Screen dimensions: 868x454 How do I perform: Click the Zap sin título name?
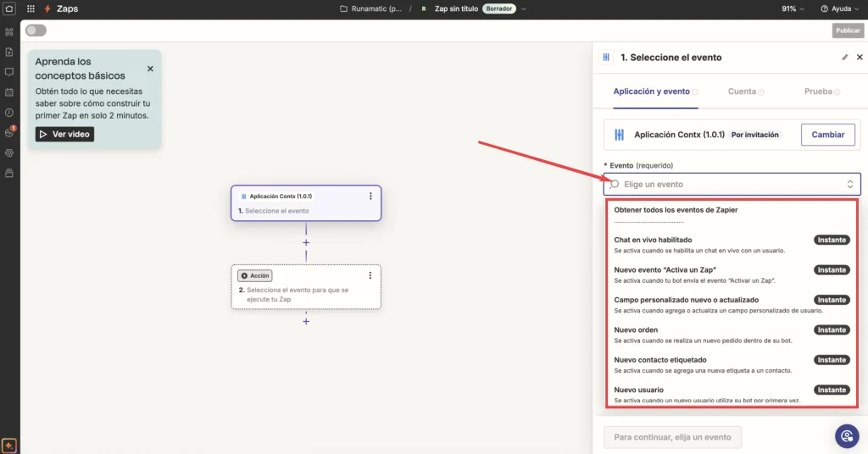pyautogui.click(x=456, y=8)
